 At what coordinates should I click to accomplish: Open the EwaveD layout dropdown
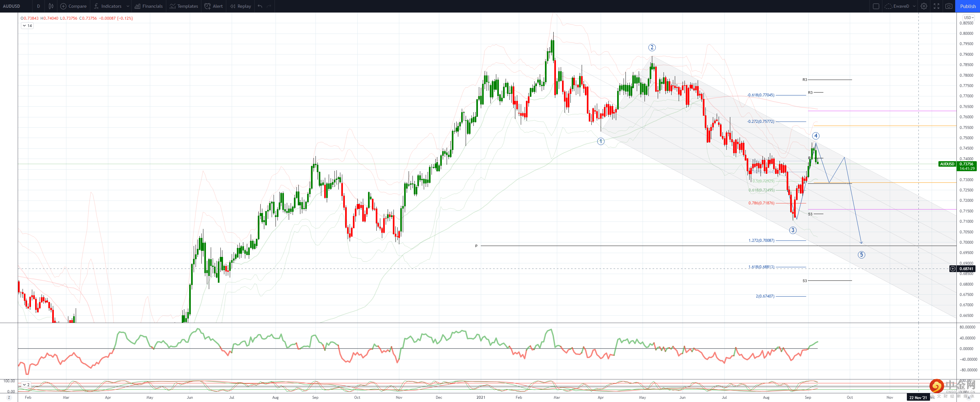coord(914,6)
